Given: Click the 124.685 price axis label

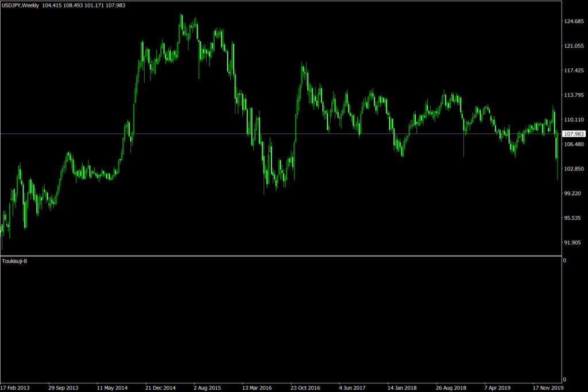Looking at the screenshot, I should point(574,22).
